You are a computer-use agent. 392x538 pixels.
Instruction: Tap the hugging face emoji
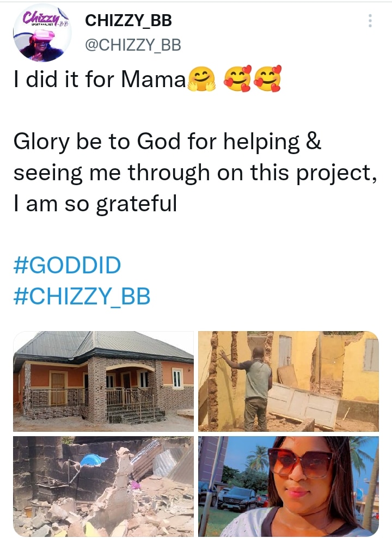[x=201, y=79]
